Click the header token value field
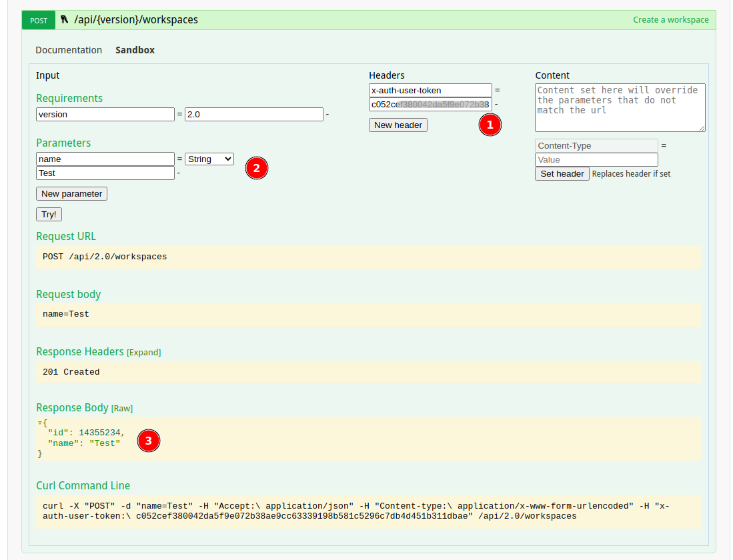 [x=430, y=104]
